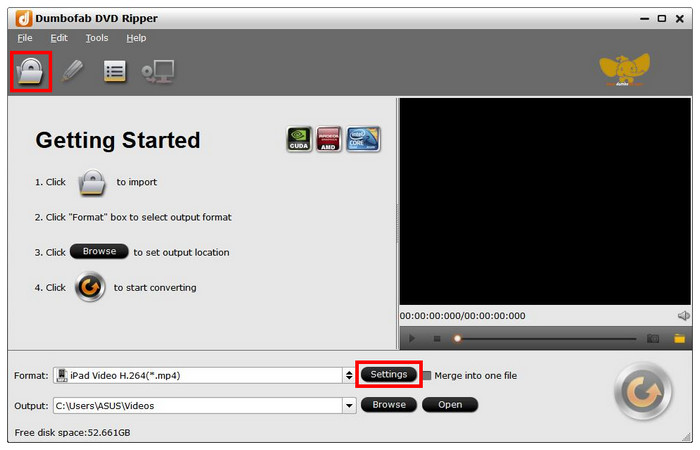Open the Edit menu
The height and width of the screenshot is (450, 700).
59,38
